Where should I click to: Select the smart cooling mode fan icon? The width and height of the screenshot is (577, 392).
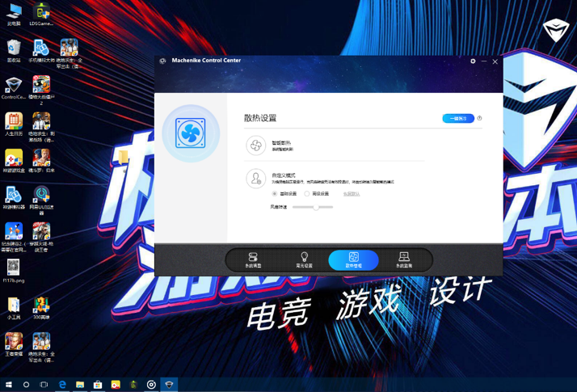click(x=255, y=145)
